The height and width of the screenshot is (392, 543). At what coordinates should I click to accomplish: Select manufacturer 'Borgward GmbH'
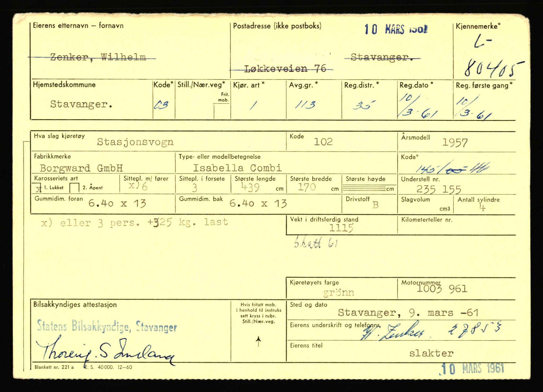(x=81, y=168)
